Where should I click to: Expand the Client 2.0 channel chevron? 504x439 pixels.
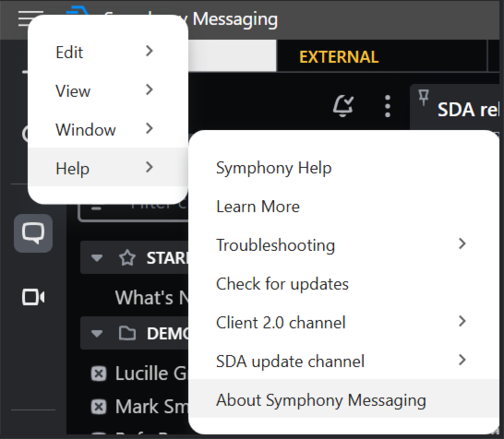(462, 321)
